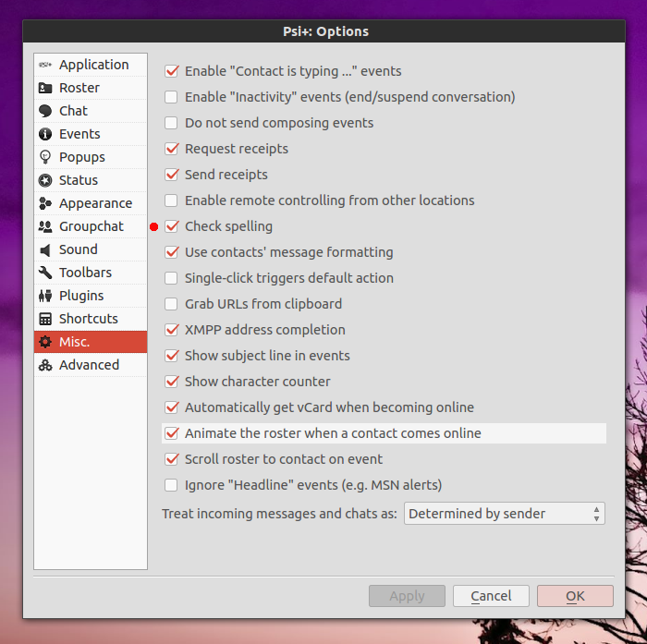647x644 pixels.
Task: Click the Application sidebar icon
Action: (45, 65)
